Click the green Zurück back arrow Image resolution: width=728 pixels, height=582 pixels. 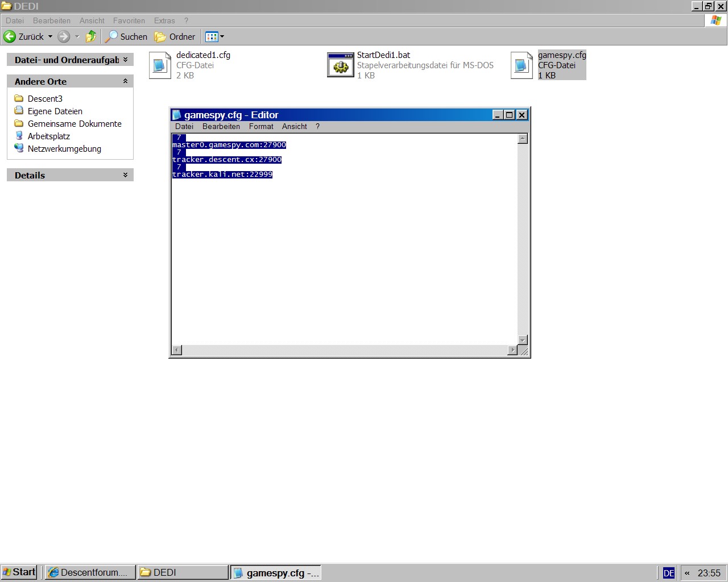(x=10, y=36)
